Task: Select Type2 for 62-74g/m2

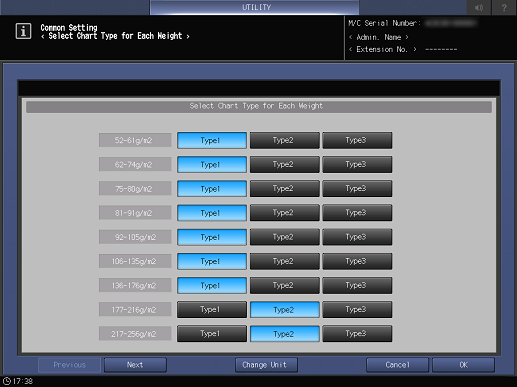Action: (x=285, y=165)
